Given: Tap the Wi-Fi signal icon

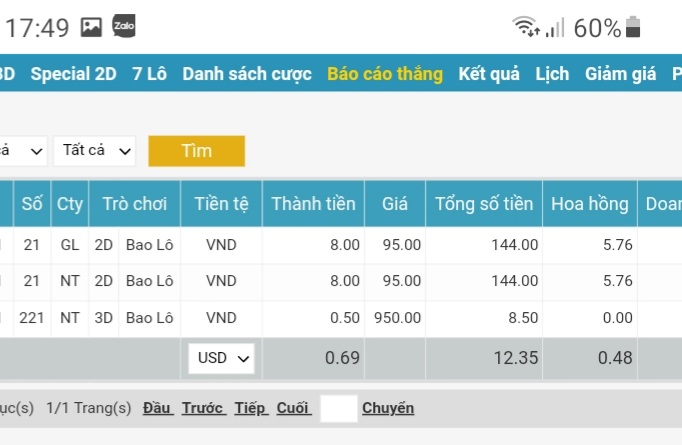Looking at the screenshot, I should (526, 27).
